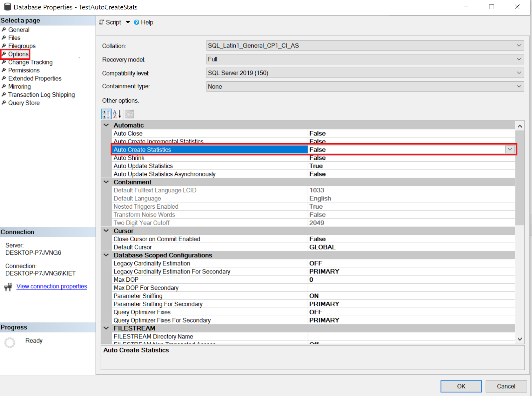The image size is (532, 396).
Task: Click the Categorized view icon
Action: [106, 114]
